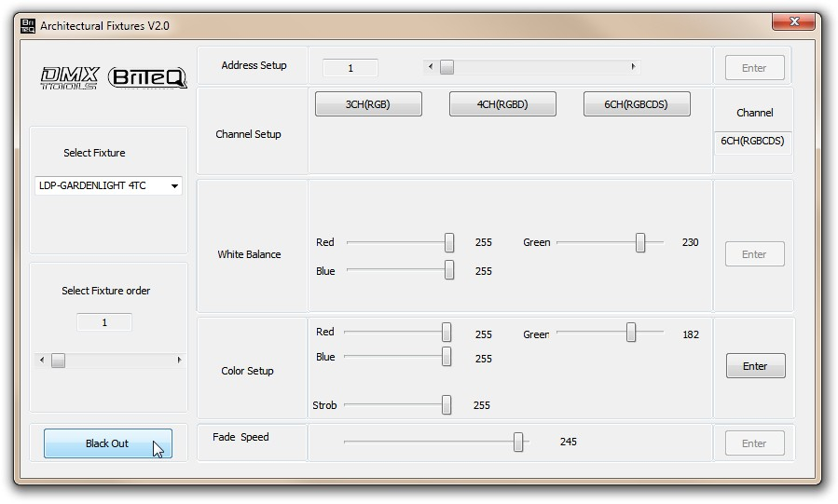Click Enter button for Color Setup

[x=755, y=366]
